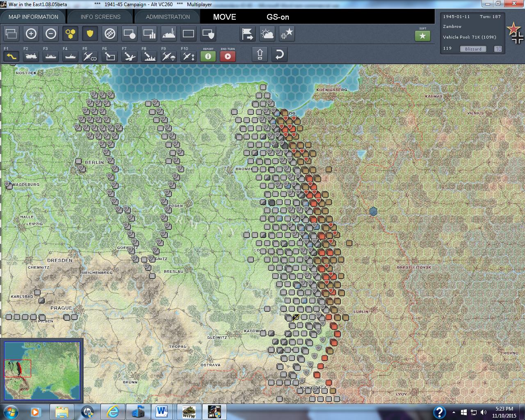Toggle the rail network circle icon
Viewport: 525px width, 420px height.
pos(110,34)
